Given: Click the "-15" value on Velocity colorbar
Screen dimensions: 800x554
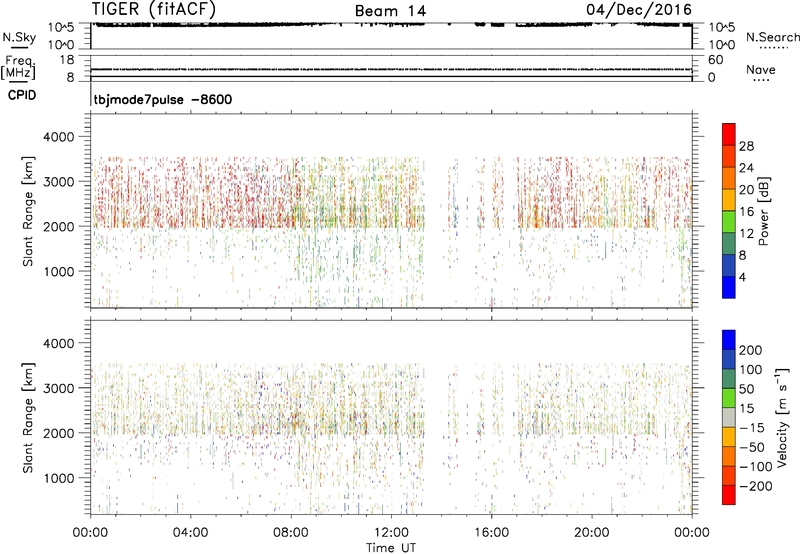Looking at the screenshot, I should coord(752,428).
